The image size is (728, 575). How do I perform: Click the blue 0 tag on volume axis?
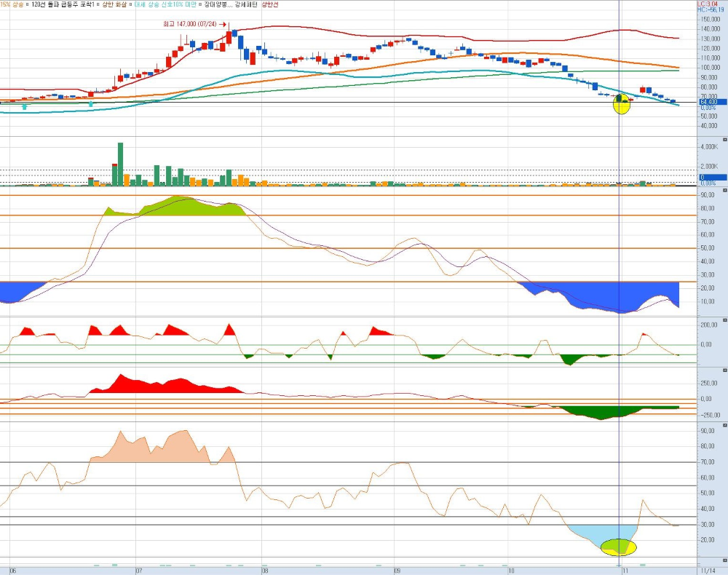click(x=713, y=178)
